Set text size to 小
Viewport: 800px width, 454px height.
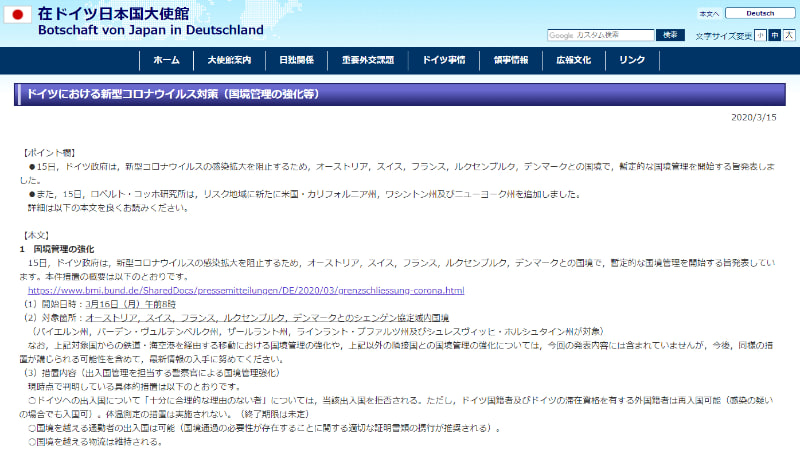[x=760, y=35]
